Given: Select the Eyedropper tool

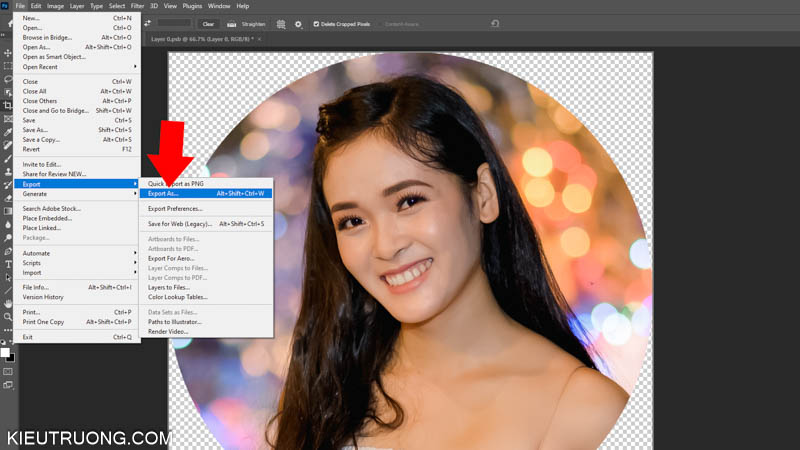Looking at the screenshot, I should (8, 132).
